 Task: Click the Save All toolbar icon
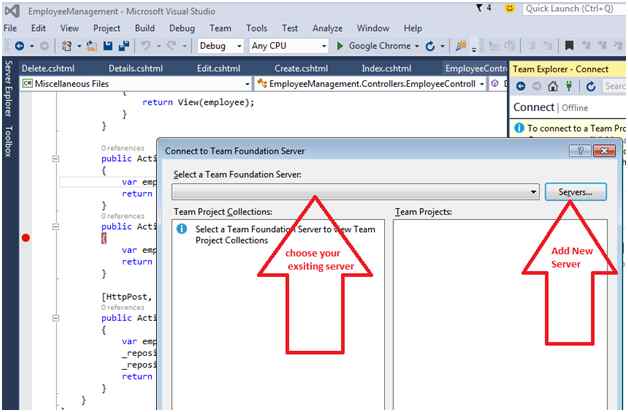(124, 46)
